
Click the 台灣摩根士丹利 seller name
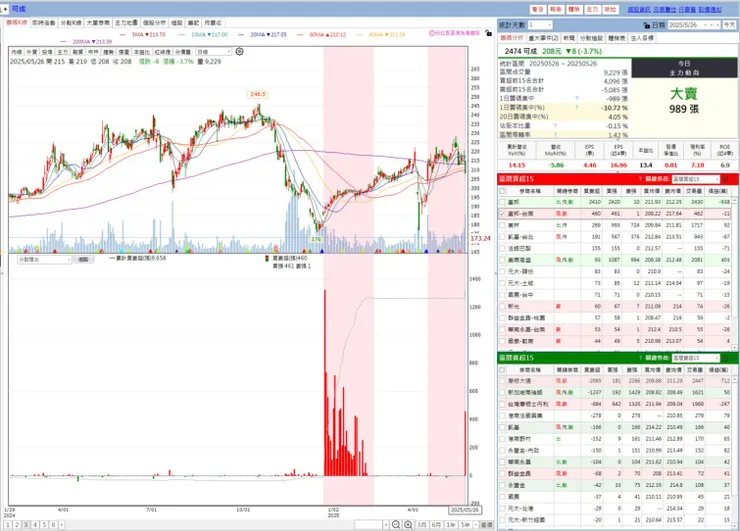pyautogui.click(x=528, y=404)
